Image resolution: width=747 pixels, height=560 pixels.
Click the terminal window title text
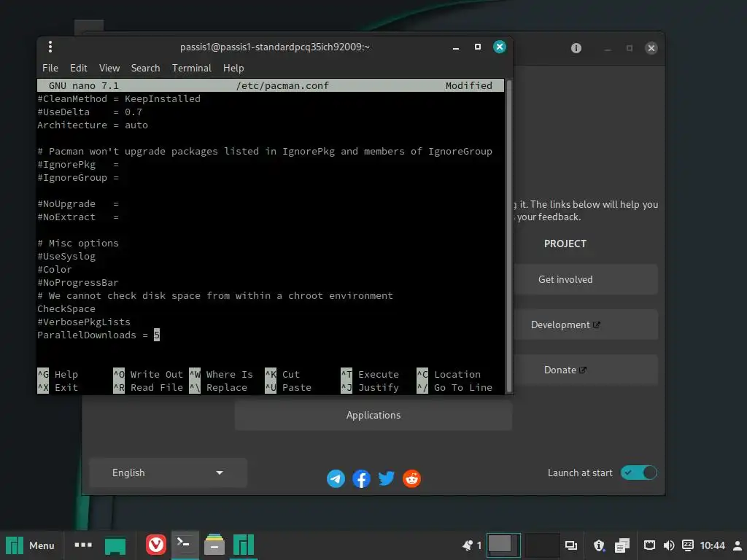click(275, 47)
